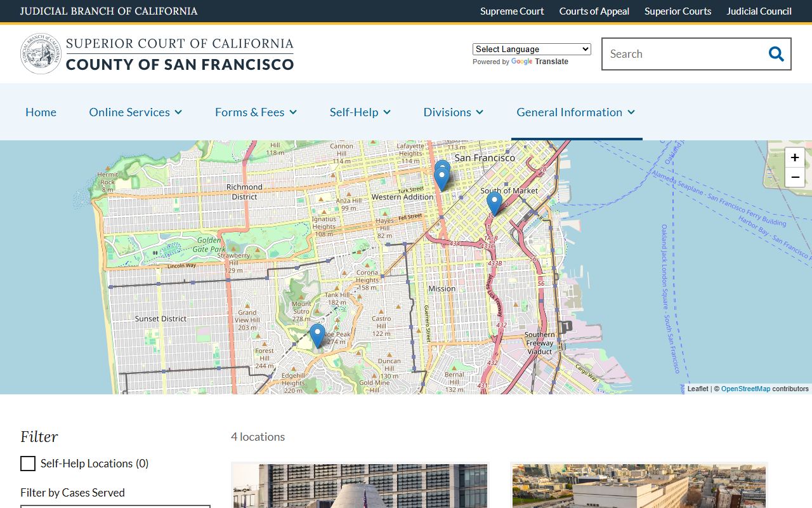
Task: Open the first location photo card
Action: [360, 485]
